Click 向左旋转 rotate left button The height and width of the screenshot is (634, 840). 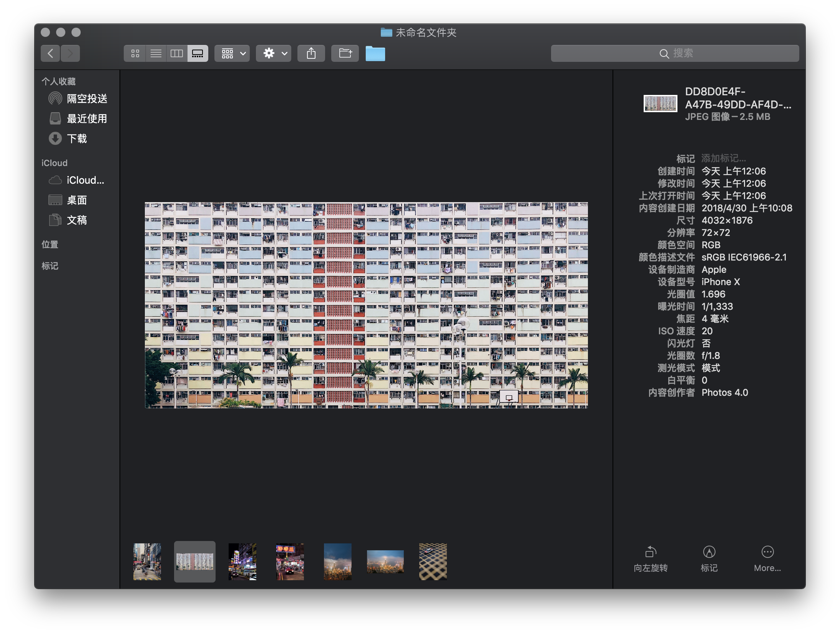click(x=651, y=559)
